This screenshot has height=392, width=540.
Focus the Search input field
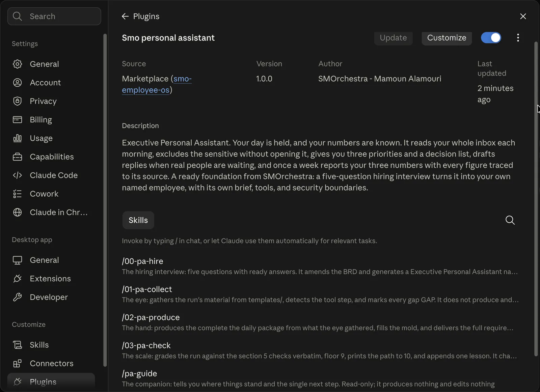tap(54, 16)
